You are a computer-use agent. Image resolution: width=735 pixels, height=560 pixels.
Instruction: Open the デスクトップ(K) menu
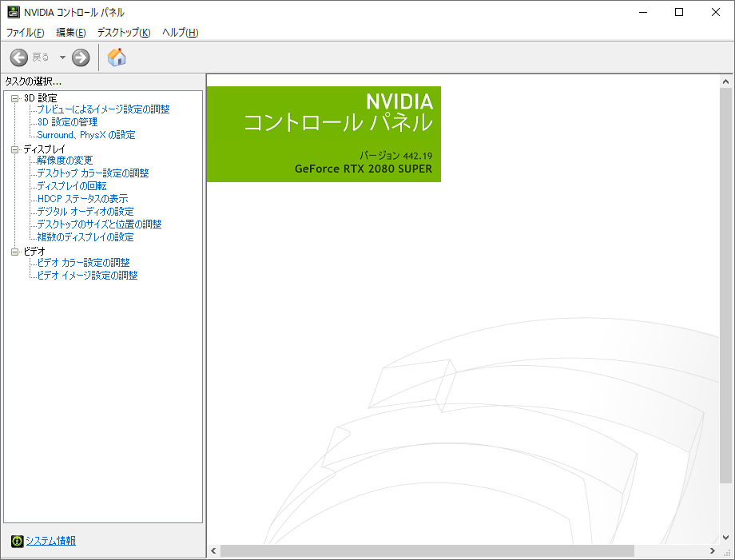pos(123,33)
